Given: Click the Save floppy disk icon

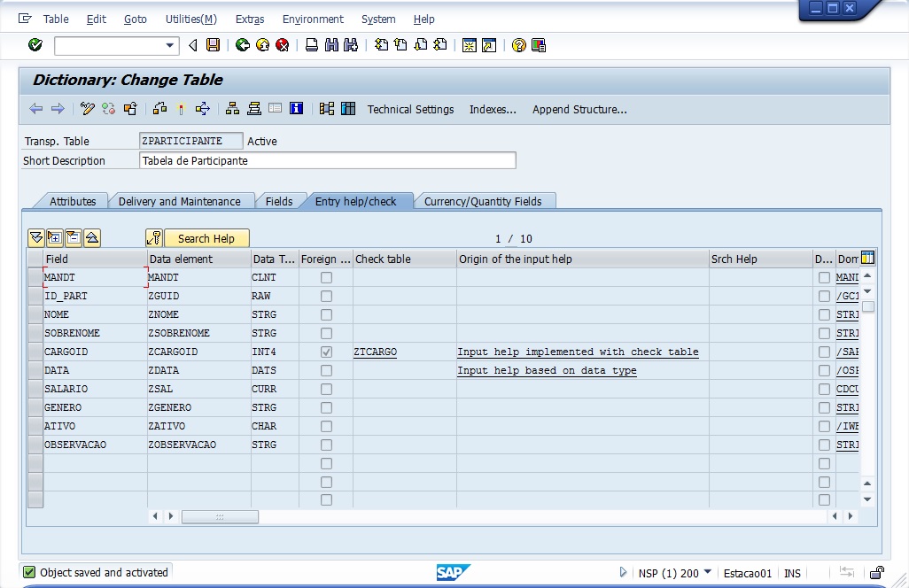Looking at the screenshot, I should (x=213, y=45).
